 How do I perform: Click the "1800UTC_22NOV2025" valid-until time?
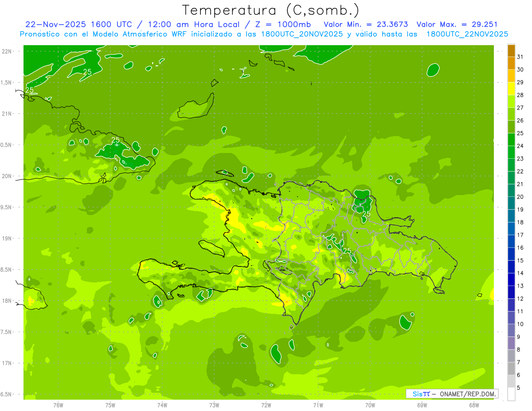(467, 34)
